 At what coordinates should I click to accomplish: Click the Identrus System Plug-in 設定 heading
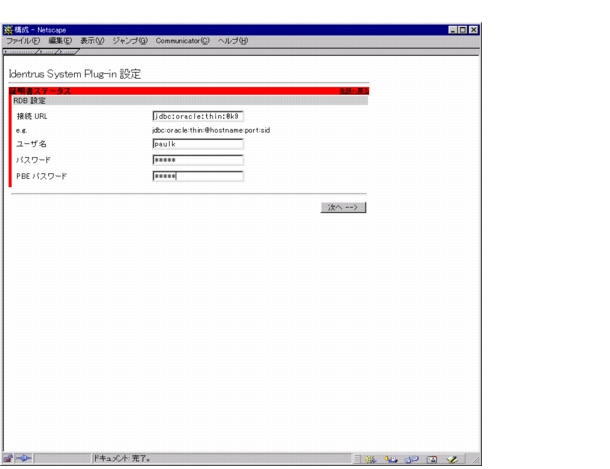[x=75, y=74]
